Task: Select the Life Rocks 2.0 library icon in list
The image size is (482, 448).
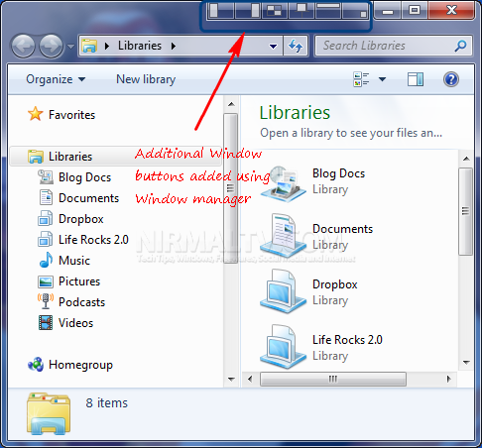Action: point(284,347)
